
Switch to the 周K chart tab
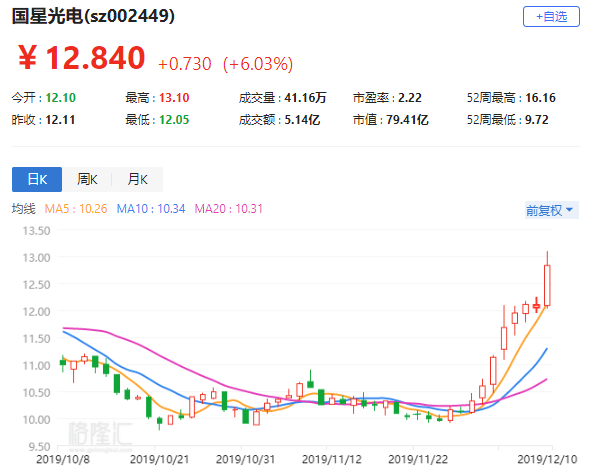87,179
